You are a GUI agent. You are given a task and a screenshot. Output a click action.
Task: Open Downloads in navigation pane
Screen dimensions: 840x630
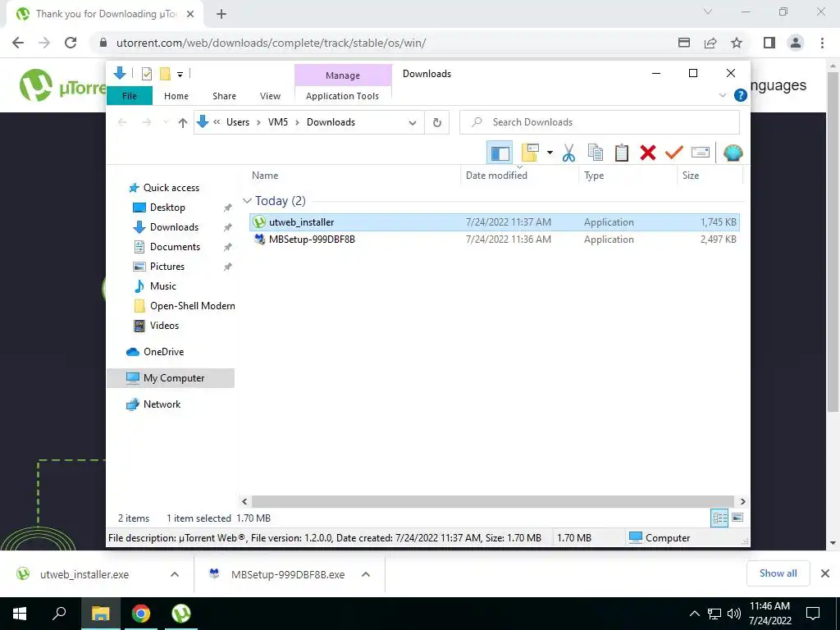coord(174,227)
